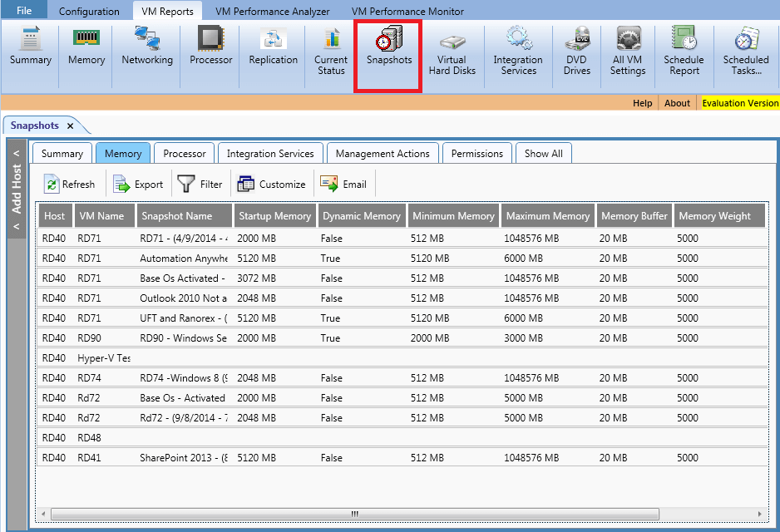Open the All VM Settings icon
This screenshot has height=532, width=780.
point(628,52)
